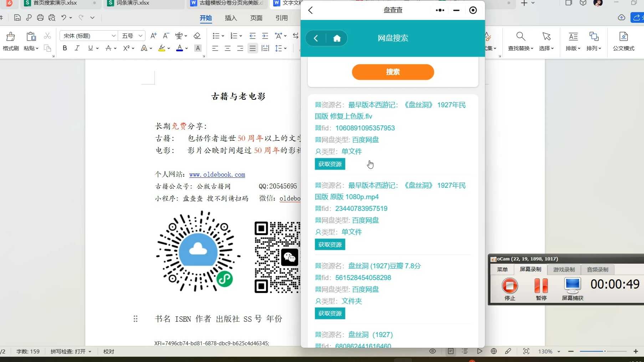Click the home icon in 网盘搜索 header
Image resolution: width=644 pixels, height=362 pixels.
pyautogui.click(x=337, y=38)
